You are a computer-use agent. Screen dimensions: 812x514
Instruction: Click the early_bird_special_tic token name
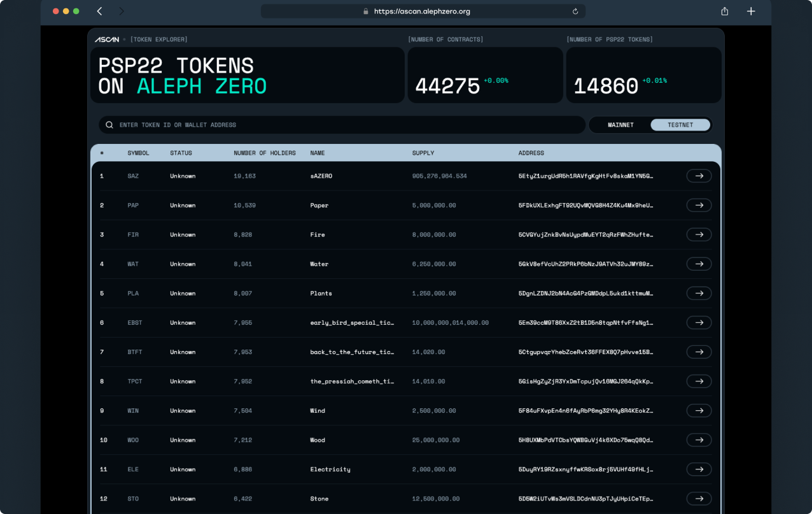352,323
